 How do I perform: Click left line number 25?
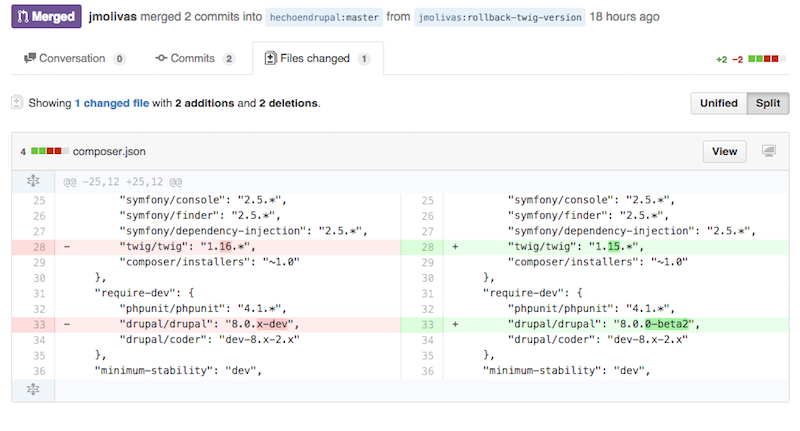(39, 200)
